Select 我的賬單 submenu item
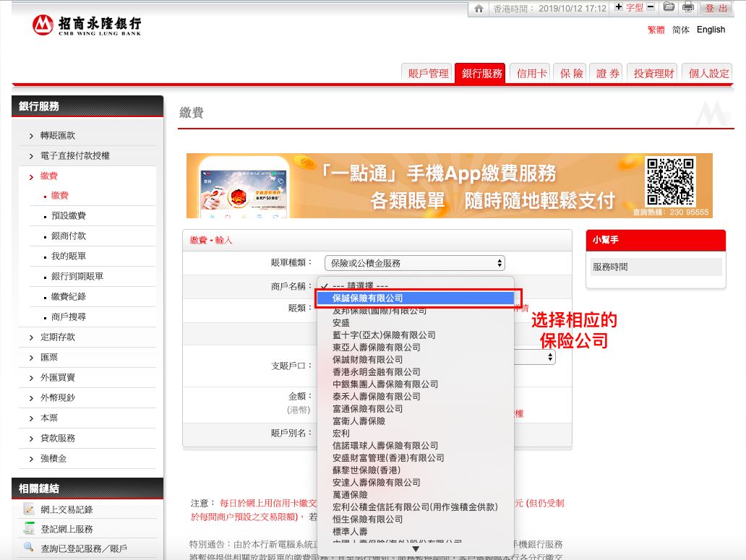Screen dimensions: 746x560 click(x=69, y=256)
